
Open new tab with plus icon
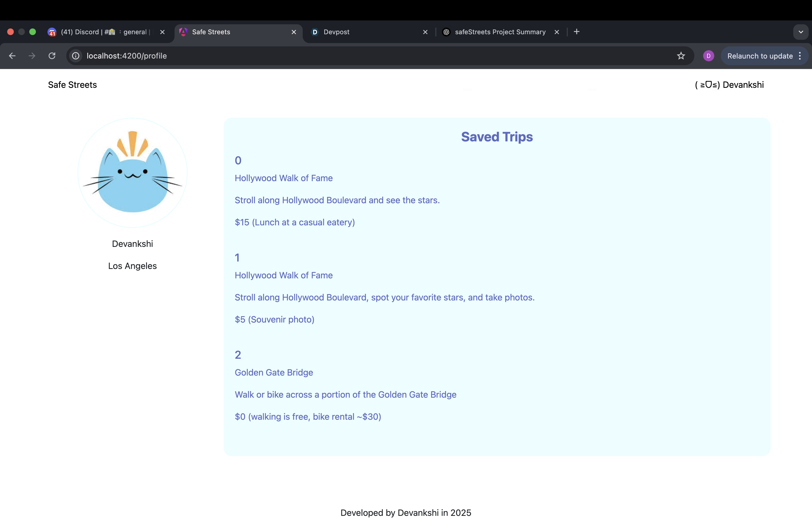[577, 32]
